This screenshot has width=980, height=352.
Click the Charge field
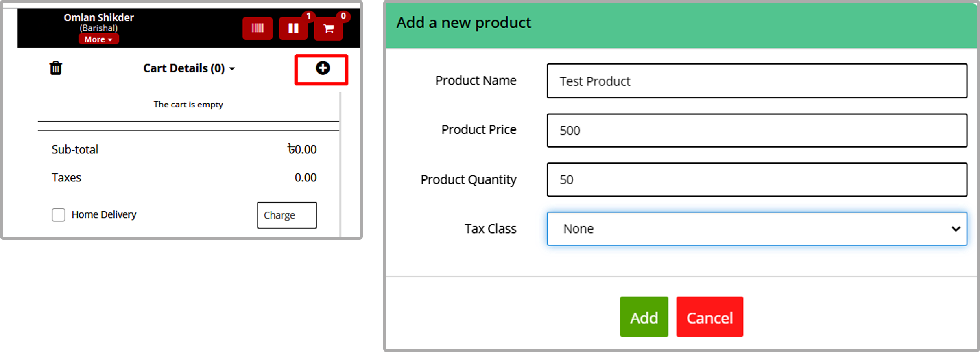[x=287, y=215]
